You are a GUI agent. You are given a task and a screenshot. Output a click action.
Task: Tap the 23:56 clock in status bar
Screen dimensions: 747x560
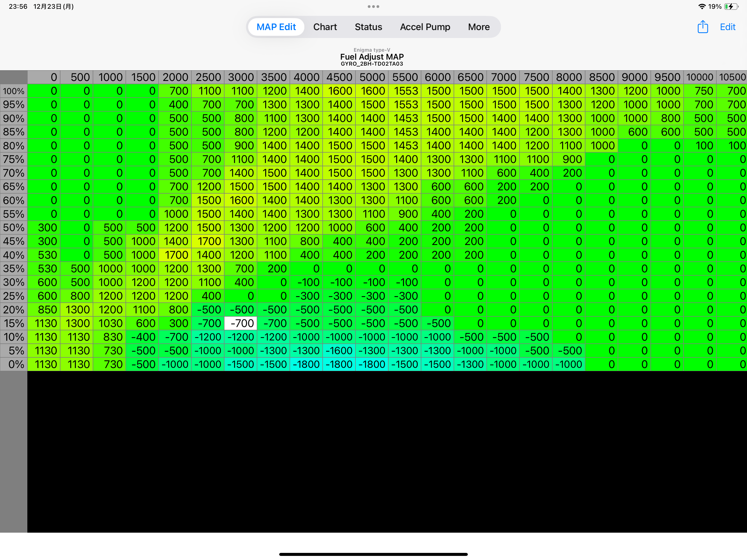click(18, 6)
